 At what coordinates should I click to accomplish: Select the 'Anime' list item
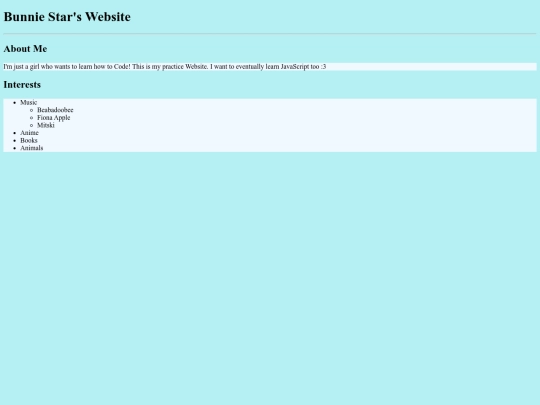click(29, 133)
